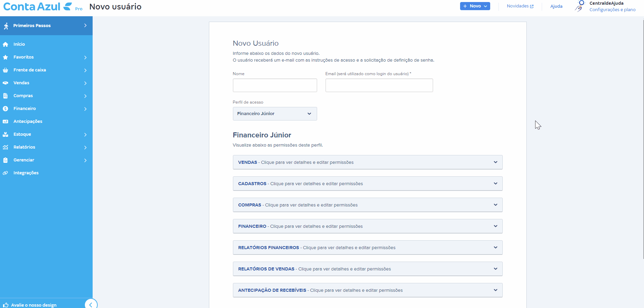This screenshot has width=644, height=308.
Task: Click the Conta Azul logo
Action: click(x=38, y=6)
